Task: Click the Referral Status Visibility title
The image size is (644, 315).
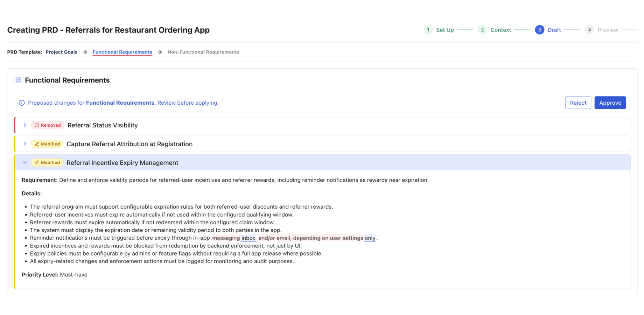Action: 103,125
